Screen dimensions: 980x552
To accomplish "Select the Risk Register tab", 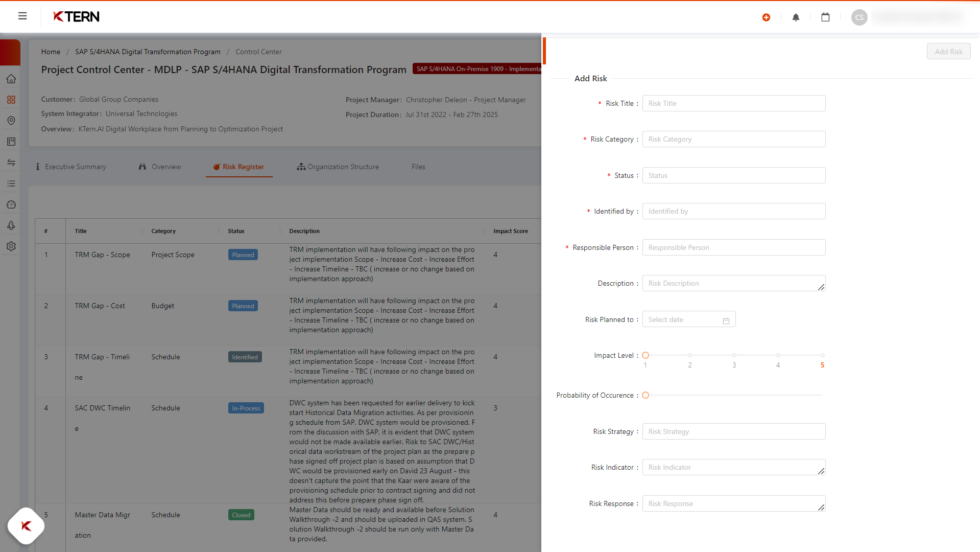I will tap(239, 167).
